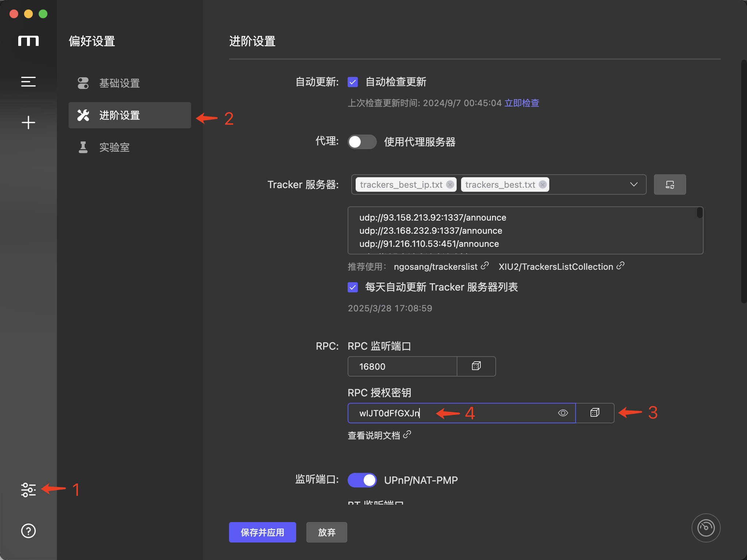The height and width of the screenshot is (560, 747).
Task: Click the speedometer icon at bottom right
Action: point(706,528)
